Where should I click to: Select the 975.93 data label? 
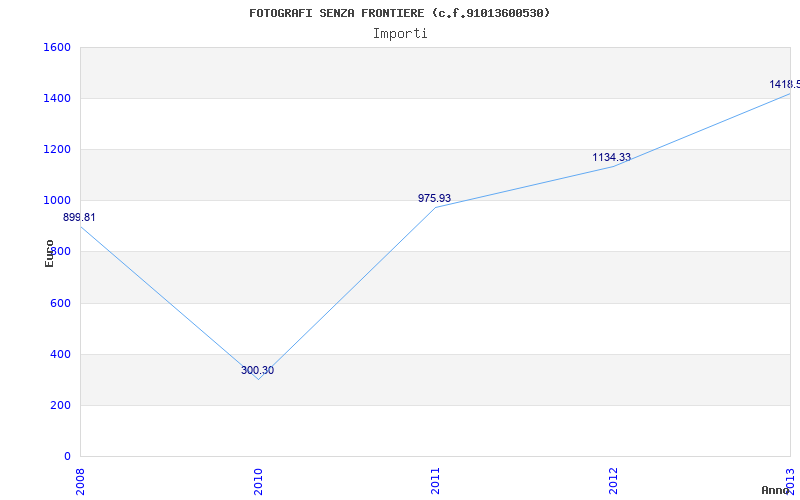click(x=434, y=198)
